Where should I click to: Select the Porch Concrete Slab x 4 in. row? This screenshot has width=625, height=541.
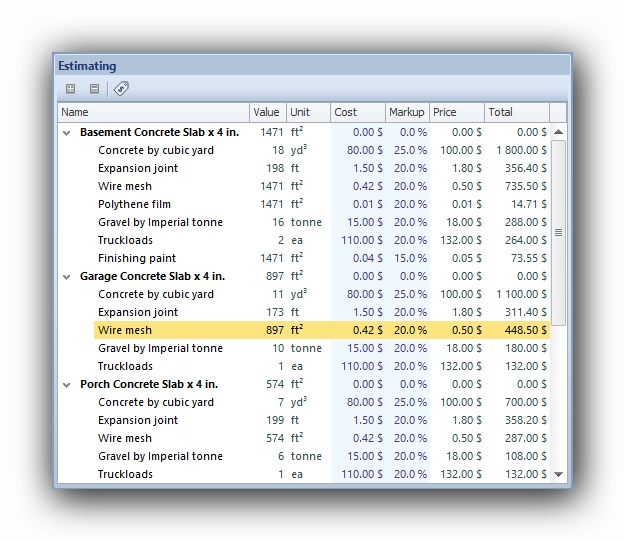[304, 384]
